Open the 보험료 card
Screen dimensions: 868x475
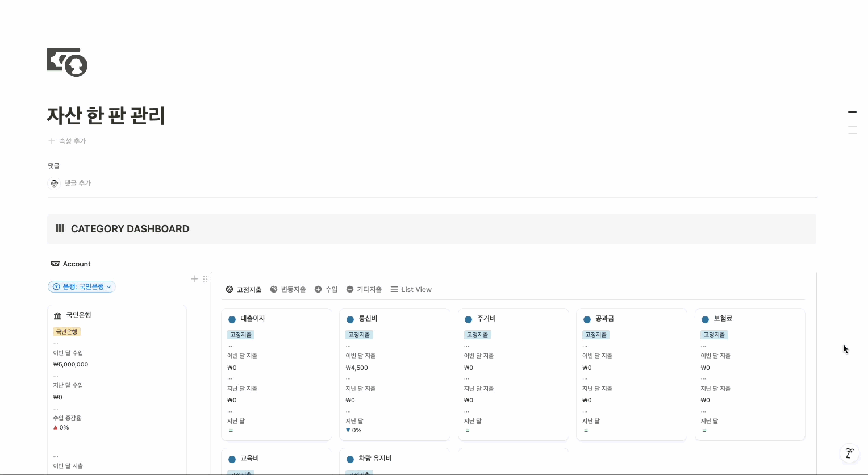(723, 319)
